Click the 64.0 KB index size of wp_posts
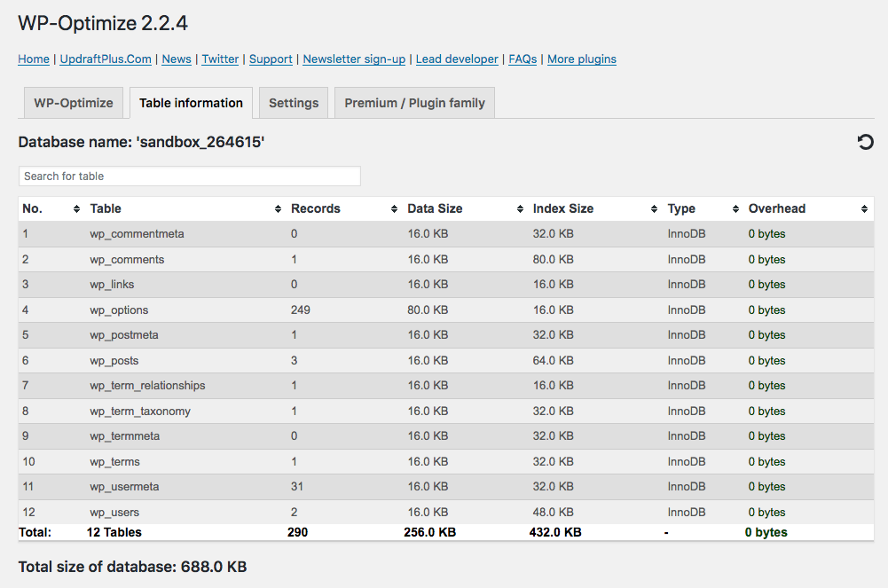 click(553, 360)
